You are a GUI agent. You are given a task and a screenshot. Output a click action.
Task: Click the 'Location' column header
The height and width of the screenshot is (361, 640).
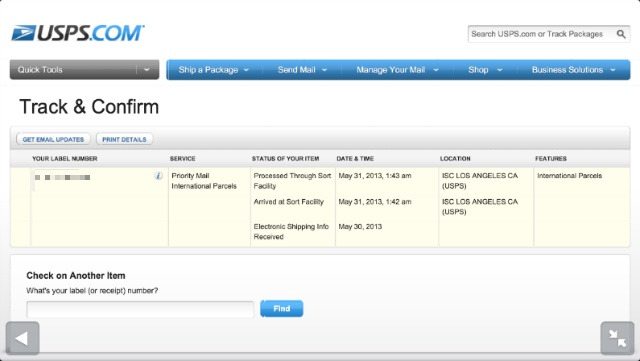coord(455,158)
